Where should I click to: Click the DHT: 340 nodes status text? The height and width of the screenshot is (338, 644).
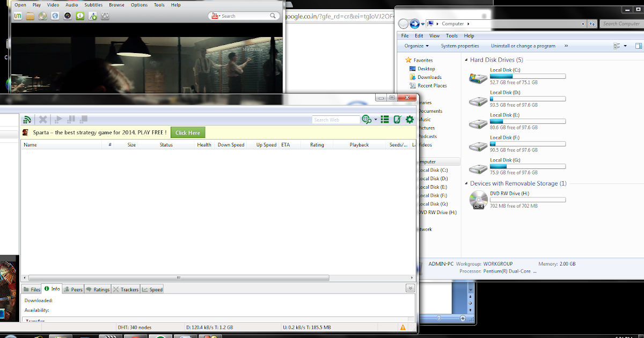134,327
